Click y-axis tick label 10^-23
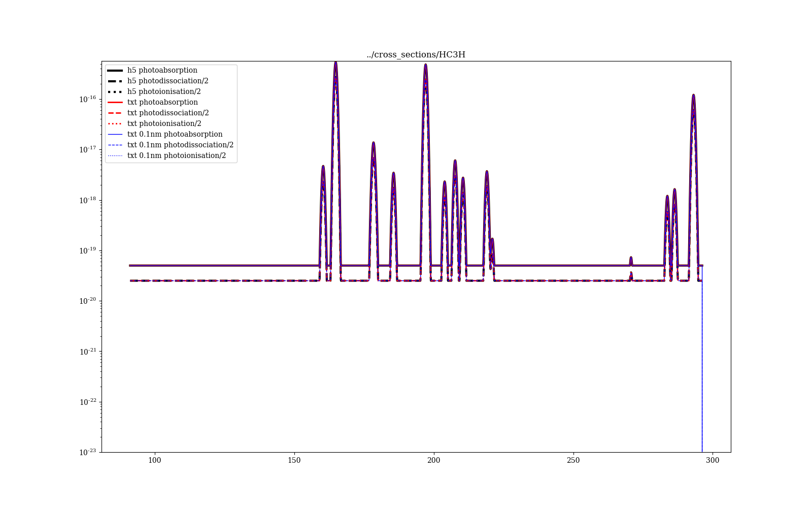Screen dimensions: 812x508 pyautogui.click(x=88, y=452)
